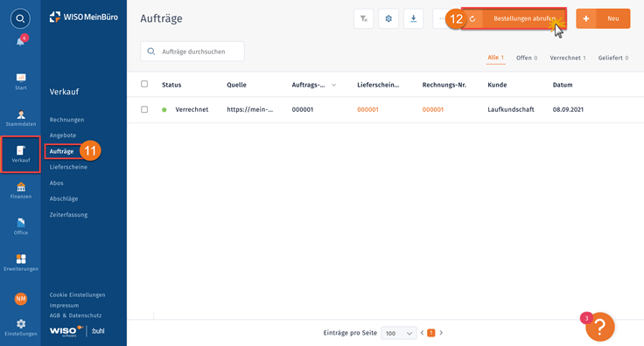Viewport: 644px width, 346px height.
Task: Switch to Verrechnet tab
Action: (568, 58)
